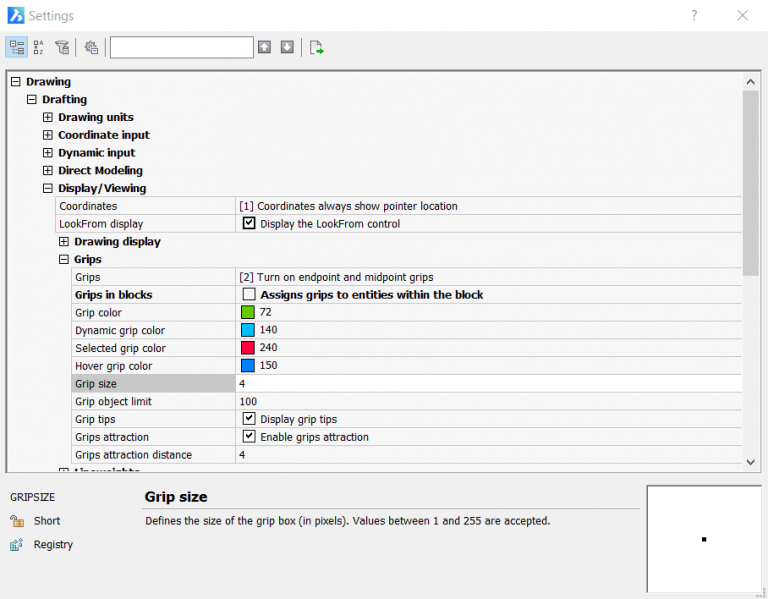Collapse Display/Viewing node
This screenshot has width=768, height=599.
[x=48, y=188]
